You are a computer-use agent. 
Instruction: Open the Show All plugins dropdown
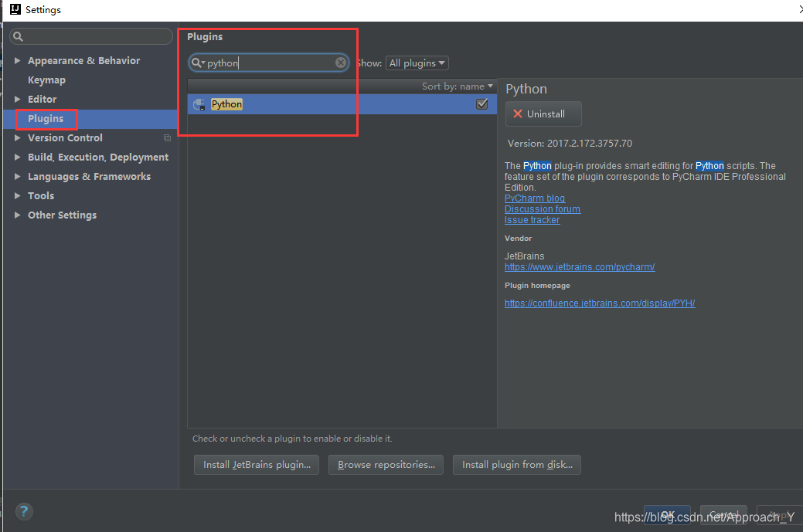pyautogui.click(x=417, y=63)
